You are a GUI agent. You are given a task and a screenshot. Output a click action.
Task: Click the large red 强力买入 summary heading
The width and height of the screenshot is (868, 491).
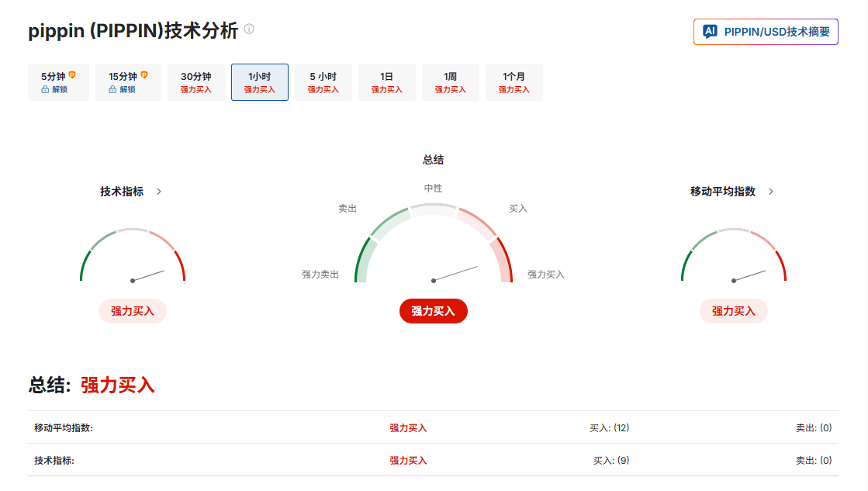[x=117, y=386]
